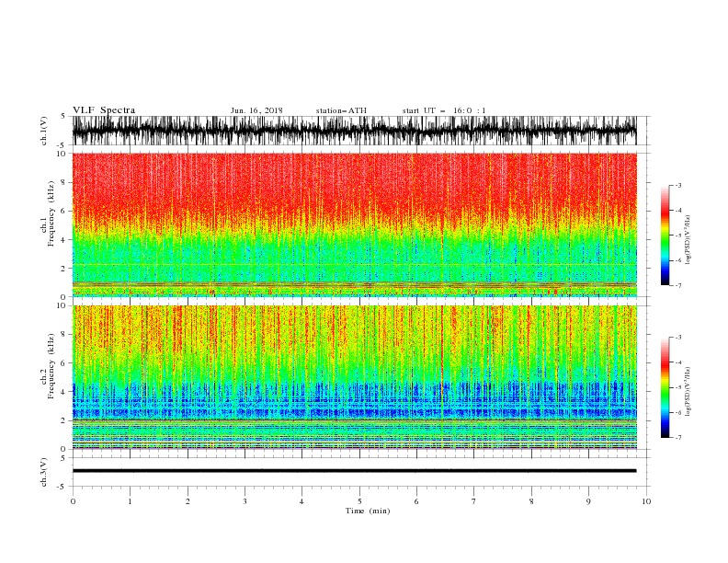This screenshot has width=728, height=563.
Task: Click the time axis tick label "5"
Action: 359,501
